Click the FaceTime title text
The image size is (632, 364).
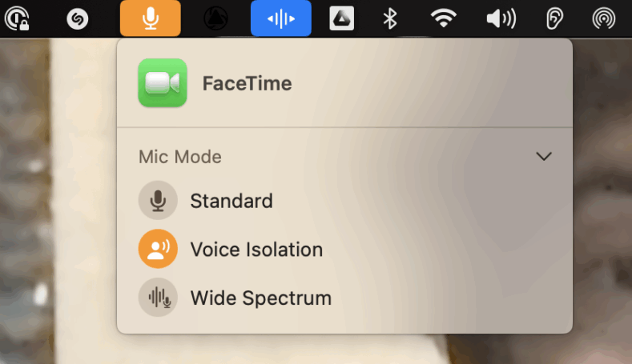point(247,83)
